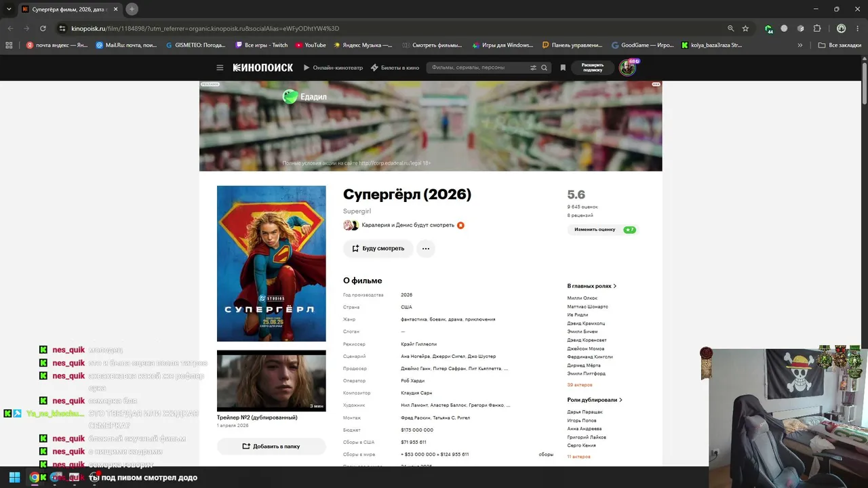Image resolution: width=868 pixels, height=488 pixels.
Task: Open Windows Start menu
Action: pyautogui.click(x=14, y=477)
